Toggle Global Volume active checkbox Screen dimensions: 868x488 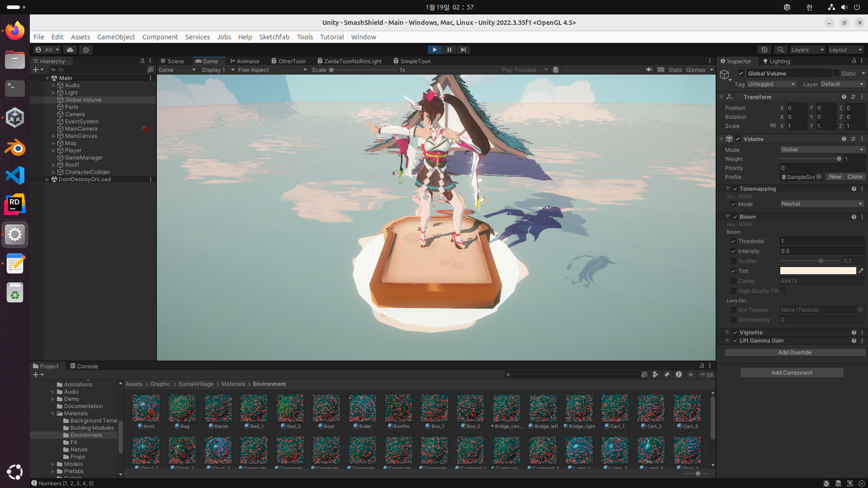(x=741, y=73)
